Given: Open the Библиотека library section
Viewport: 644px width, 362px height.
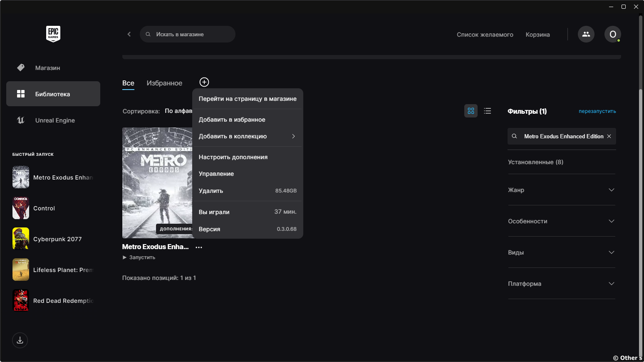Looking at the screenshot, I should pyautogui.click(x=53, y=94).
